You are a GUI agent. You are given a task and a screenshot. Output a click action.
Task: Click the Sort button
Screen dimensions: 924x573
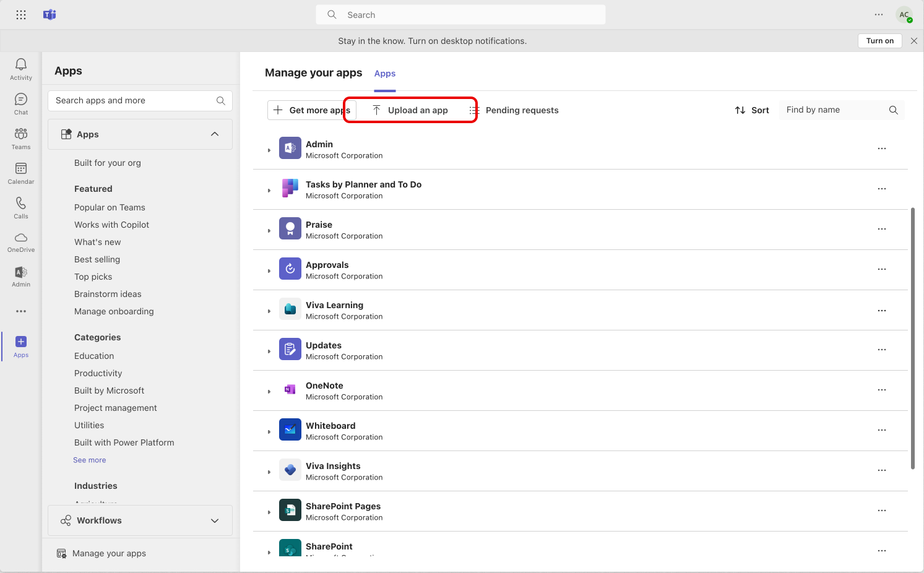coord(752,110)
